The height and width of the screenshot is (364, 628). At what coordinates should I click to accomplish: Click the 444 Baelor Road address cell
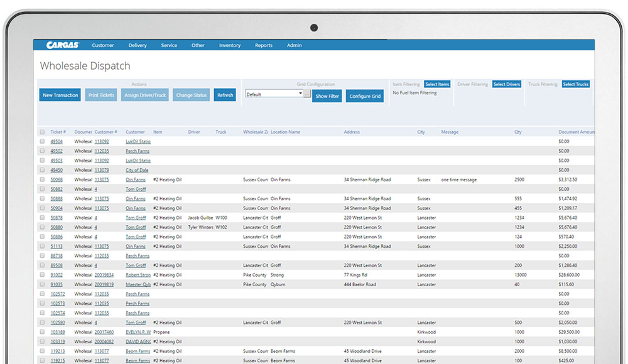(360, 284)
